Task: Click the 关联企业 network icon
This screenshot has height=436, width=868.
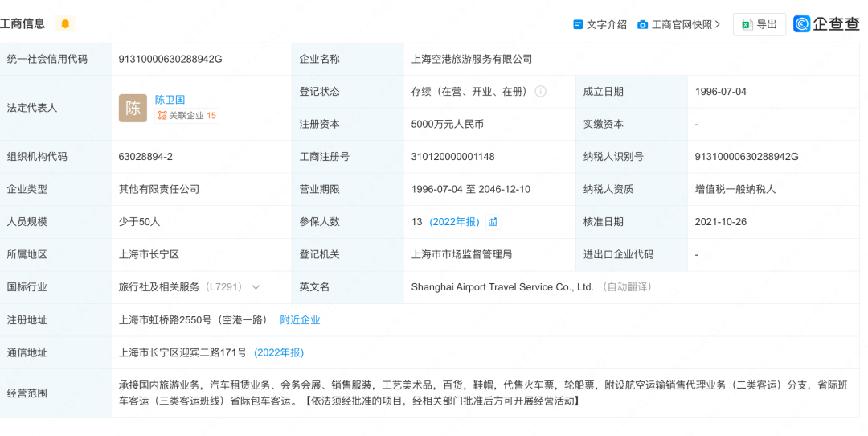Action: coord(162,115)
